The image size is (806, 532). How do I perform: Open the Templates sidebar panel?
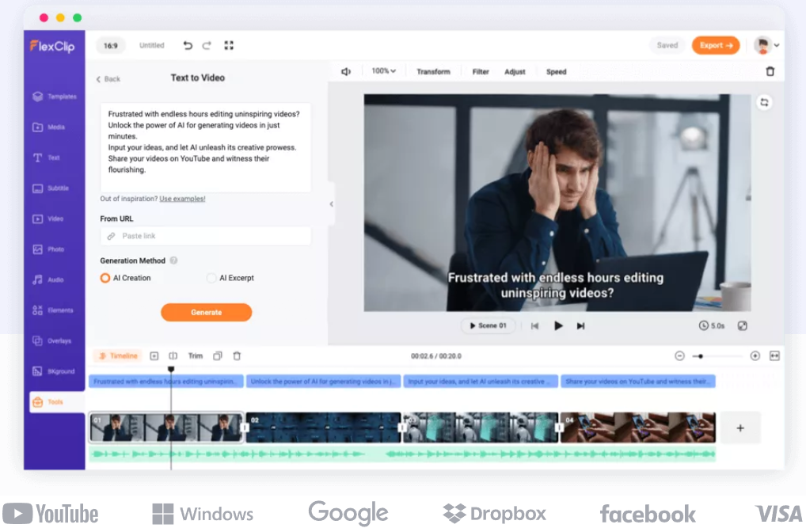[x=54, y=97]
